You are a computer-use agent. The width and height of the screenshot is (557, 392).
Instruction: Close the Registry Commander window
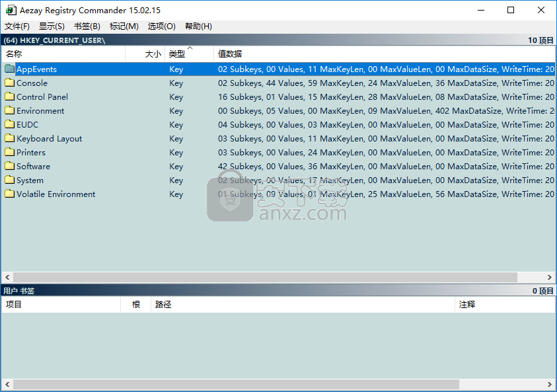[x=541, y=10]
